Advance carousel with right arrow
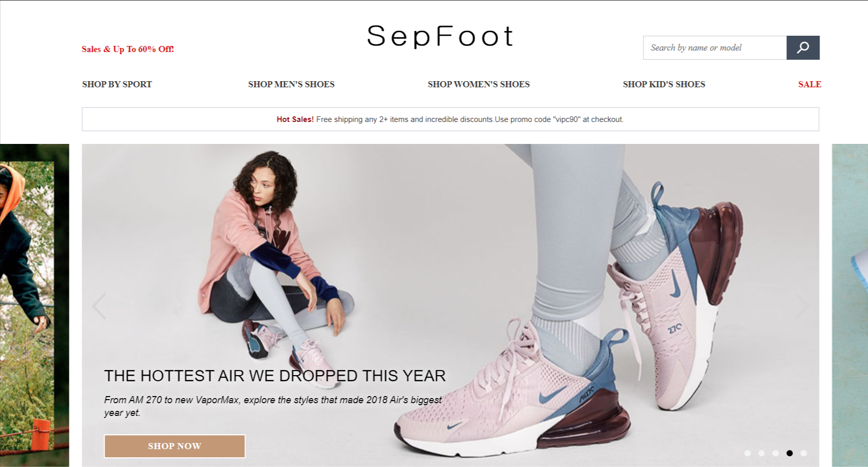 point(802,306)
